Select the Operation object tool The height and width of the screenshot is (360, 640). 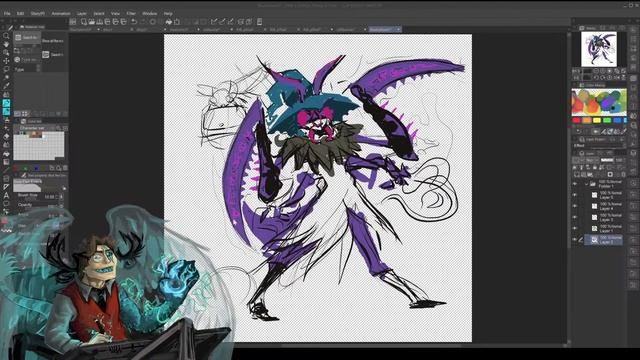pyautogui.click(x=6, y=52)
